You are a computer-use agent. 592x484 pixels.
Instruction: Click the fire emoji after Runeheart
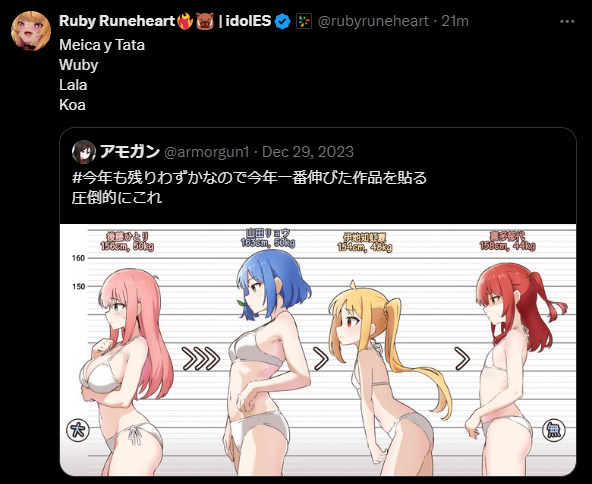click(x=185, y=21)
